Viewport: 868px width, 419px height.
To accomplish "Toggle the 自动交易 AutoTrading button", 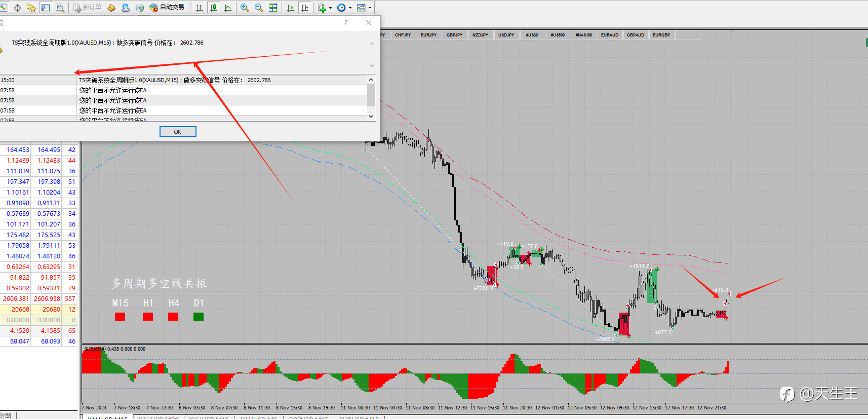I will [167, 8].
